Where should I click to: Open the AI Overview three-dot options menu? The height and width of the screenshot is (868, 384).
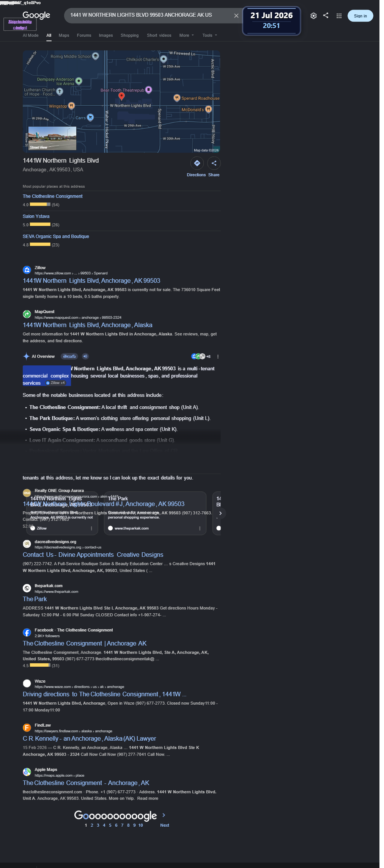point(218,356)
